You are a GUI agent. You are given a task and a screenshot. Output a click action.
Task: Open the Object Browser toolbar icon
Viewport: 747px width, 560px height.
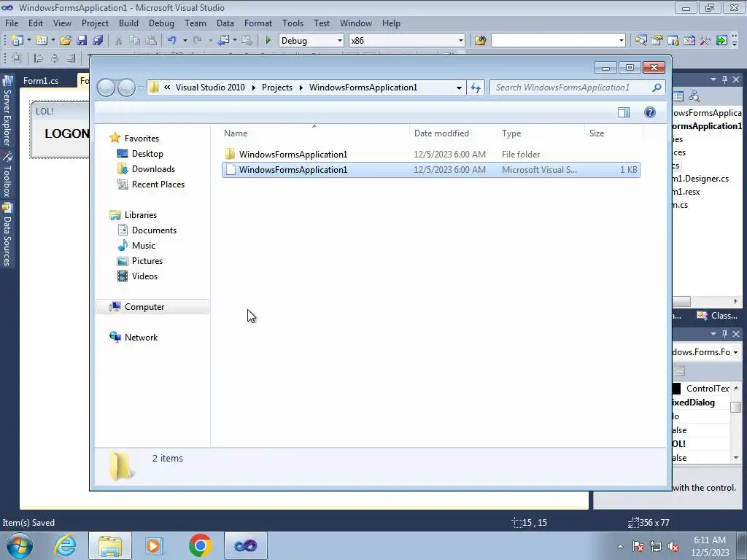point(673,41)
